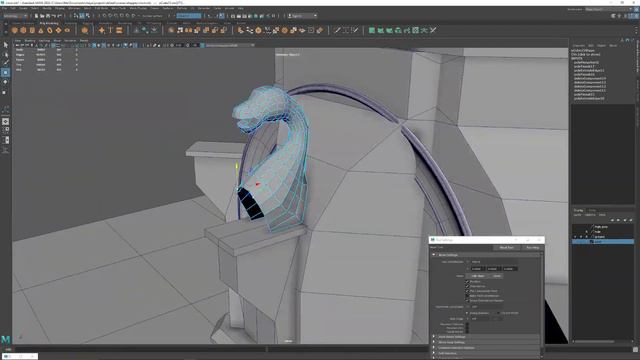Expand the Common Selection Options section
The image size is (640, 360).
[433, 348]
